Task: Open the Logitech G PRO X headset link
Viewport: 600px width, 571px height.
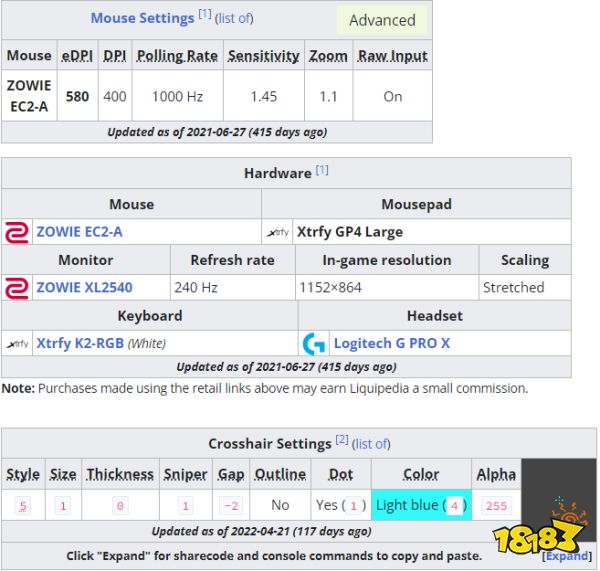Action: pyautogui.click(x=392, y=343)
